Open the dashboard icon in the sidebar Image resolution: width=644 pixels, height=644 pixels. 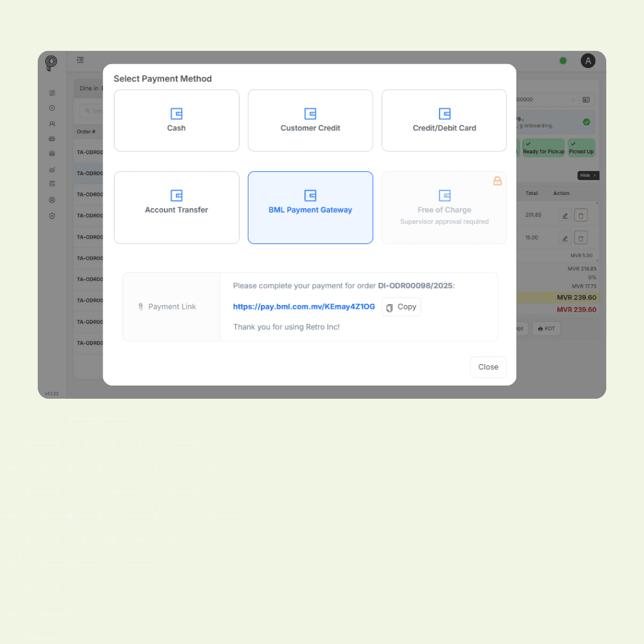click(x=52, y=93)
